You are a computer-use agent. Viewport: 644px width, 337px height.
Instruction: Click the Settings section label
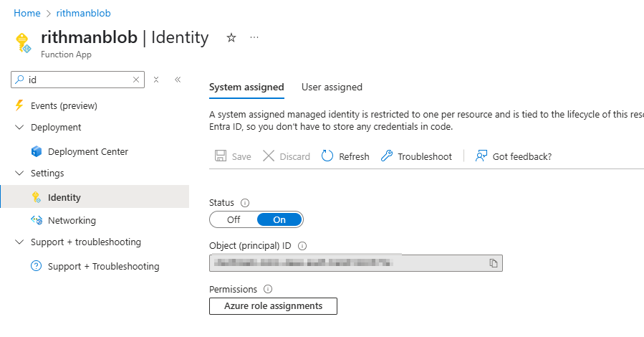tap(47, 174)
